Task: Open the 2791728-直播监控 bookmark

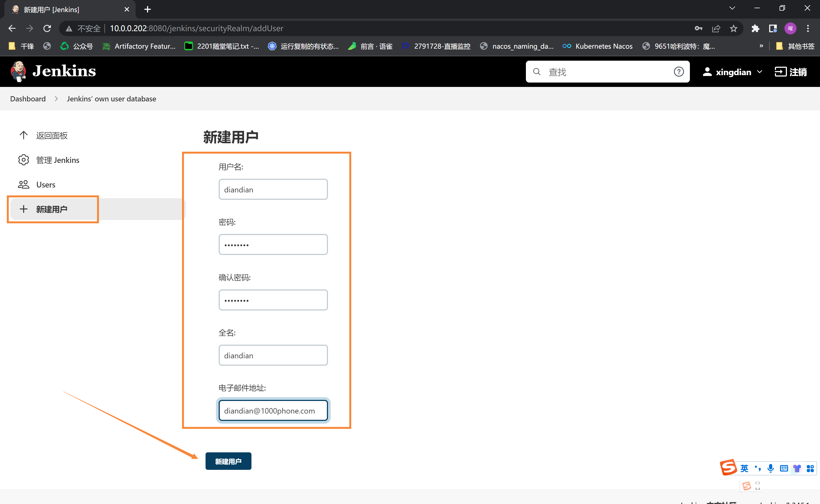Action: click(x=436, y=46)
